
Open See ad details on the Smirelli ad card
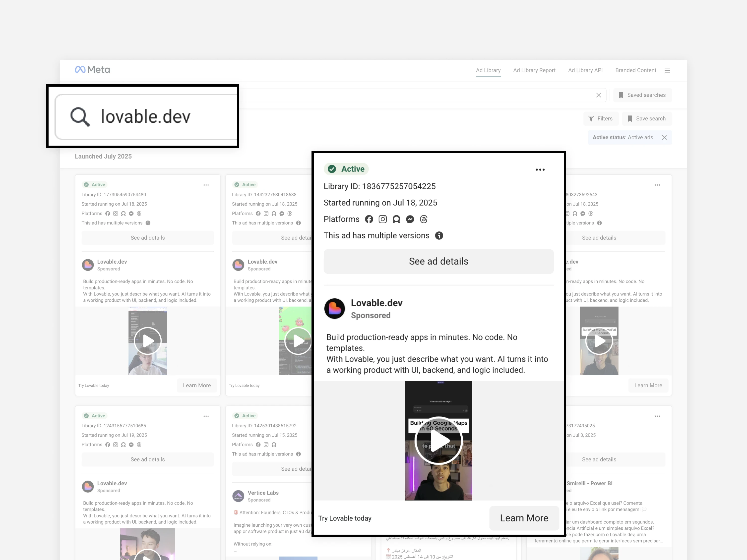(x=599, y=459)
